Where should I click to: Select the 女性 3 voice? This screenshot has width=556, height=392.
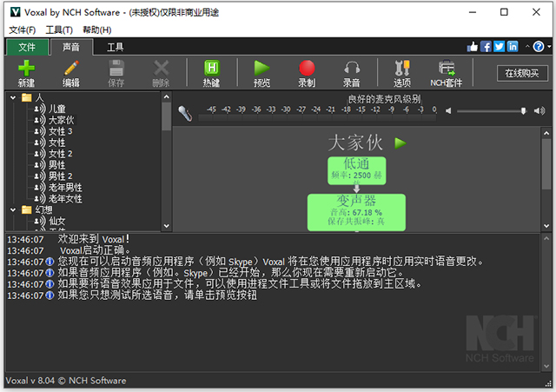tap(60, 131)
